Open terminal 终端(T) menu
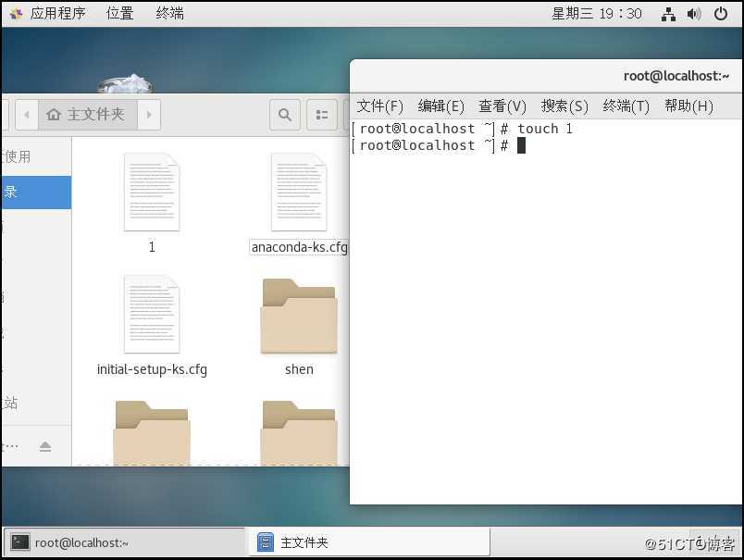 (x=626, y=106)
